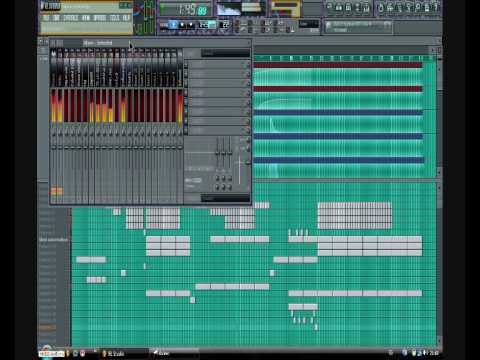Click the 1:35:89 time display
Viewport: 480px width, 360px height.
185,10
